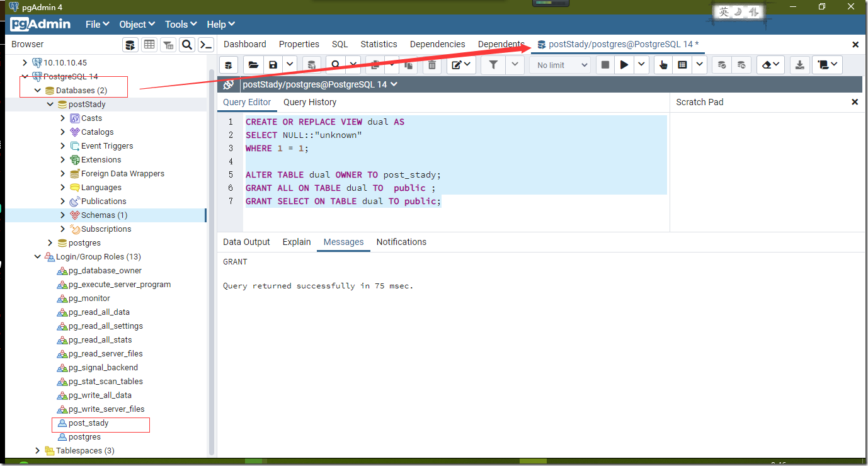The image size is (868, 466).
Task: Open the Object menu
Action: 137,24
